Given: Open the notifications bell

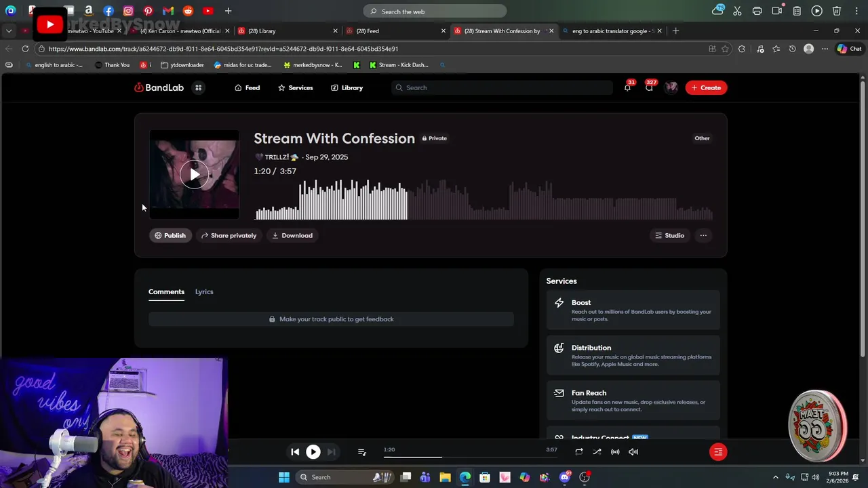Looking at the screenshot, I should 627,87.
